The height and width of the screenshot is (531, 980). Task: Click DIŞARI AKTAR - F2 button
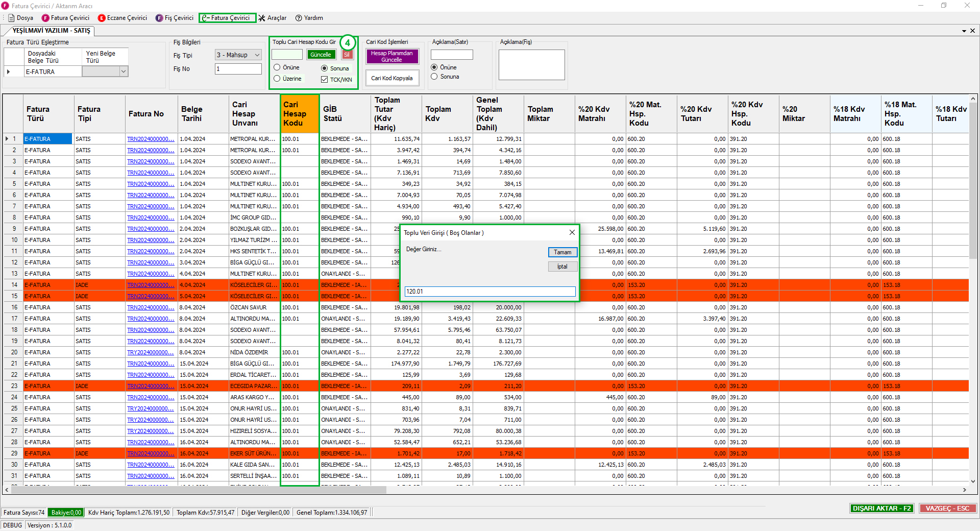(881, 509)
